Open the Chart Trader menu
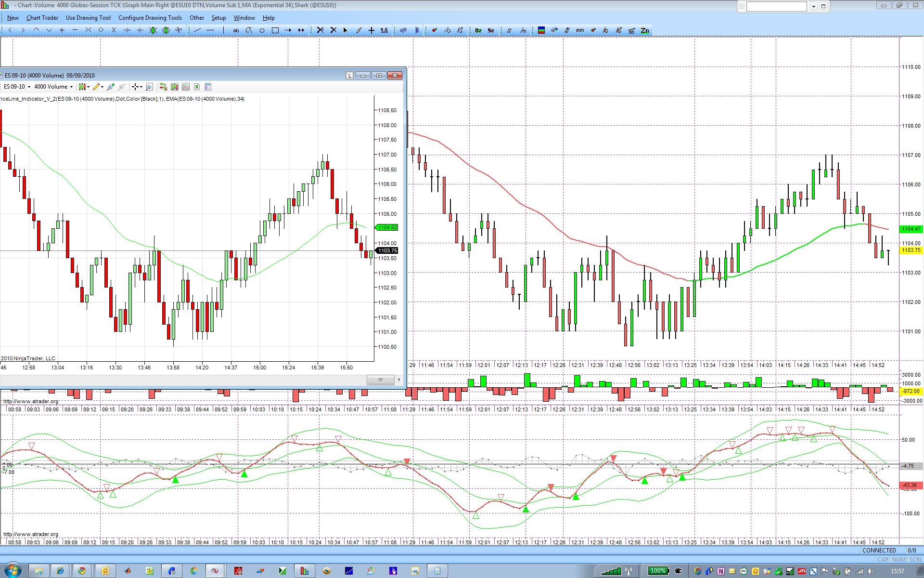The width and height of the screenshot is (924, 578). point(42,18)
